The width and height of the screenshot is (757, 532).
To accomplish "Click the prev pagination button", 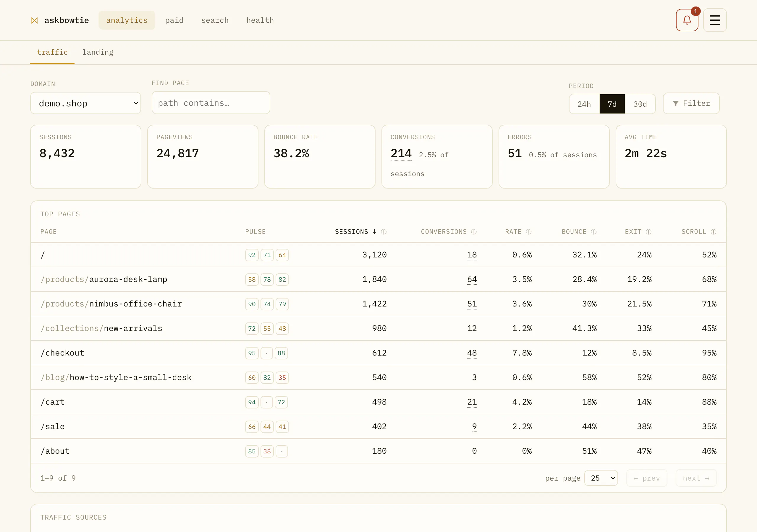I will coord(646,478).
